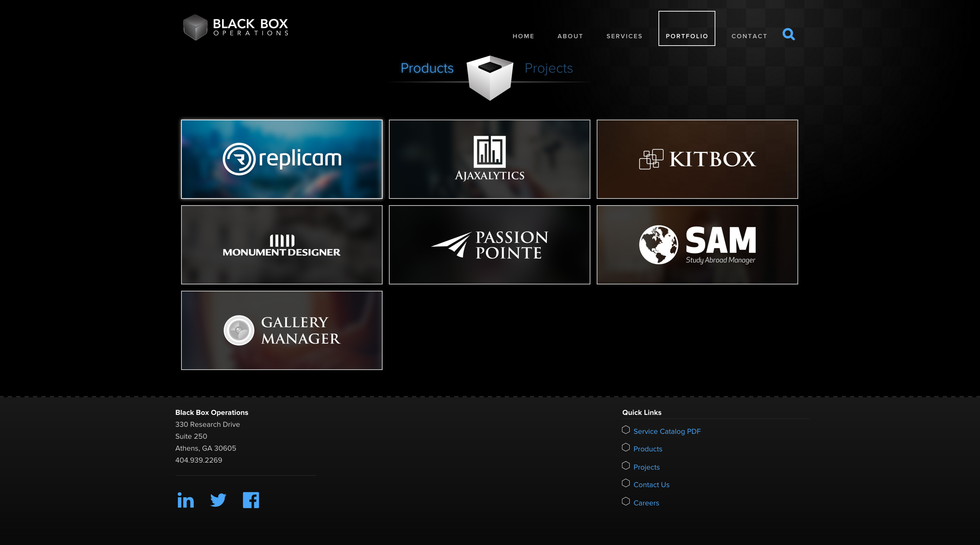This screenshot has width=980, height=545.
Task: Open the Gallery Manager product tile
Action: pos(282,330)
